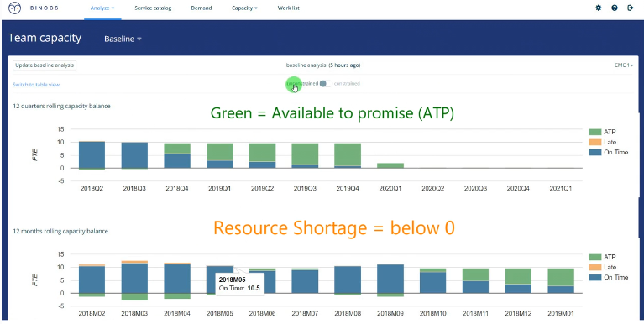Toggle Late series in months chart legend
644x324 pixels.
[x=603, y=267]
